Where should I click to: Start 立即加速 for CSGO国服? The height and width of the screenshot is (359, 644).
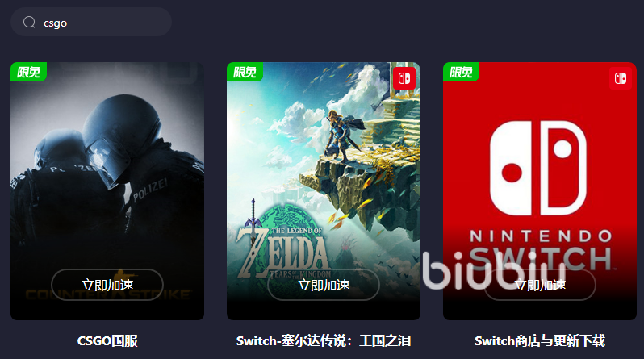coord(107,285)
